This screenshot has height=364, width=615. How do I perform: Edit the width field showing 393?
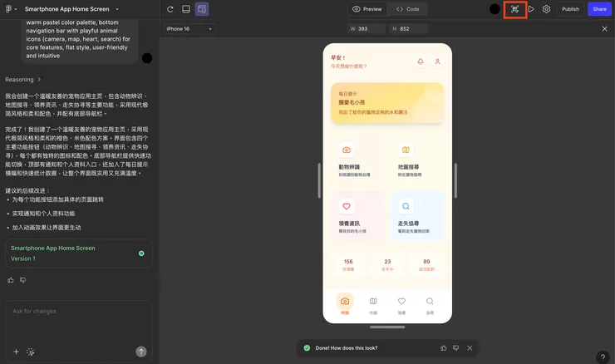[367, 28]
